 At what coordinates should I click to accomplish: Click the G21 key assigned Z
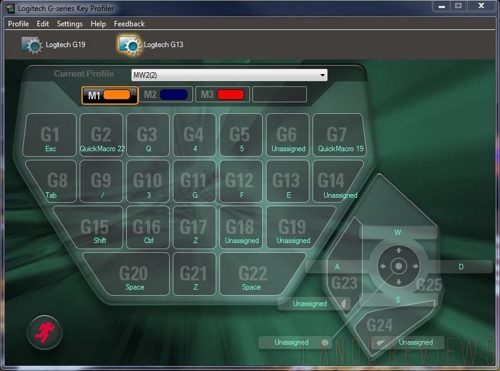(x=194, y=274)
